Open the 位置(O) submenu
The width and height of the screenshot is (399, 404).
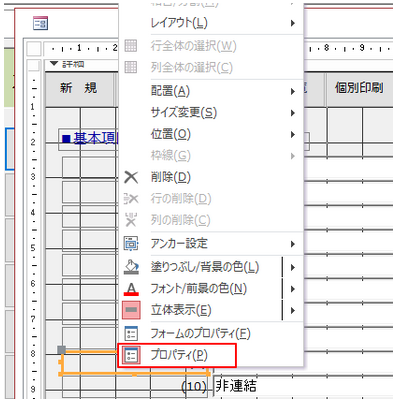click(211, 134)
